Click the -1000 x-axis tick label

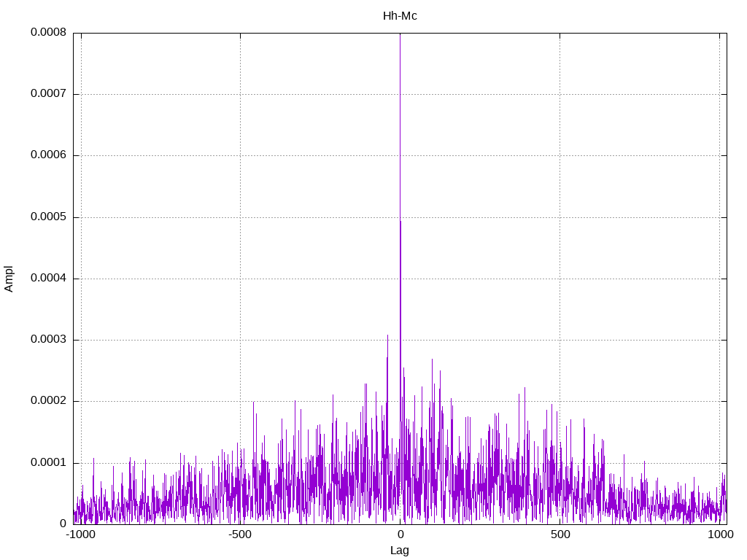click(x=81, y=534)
